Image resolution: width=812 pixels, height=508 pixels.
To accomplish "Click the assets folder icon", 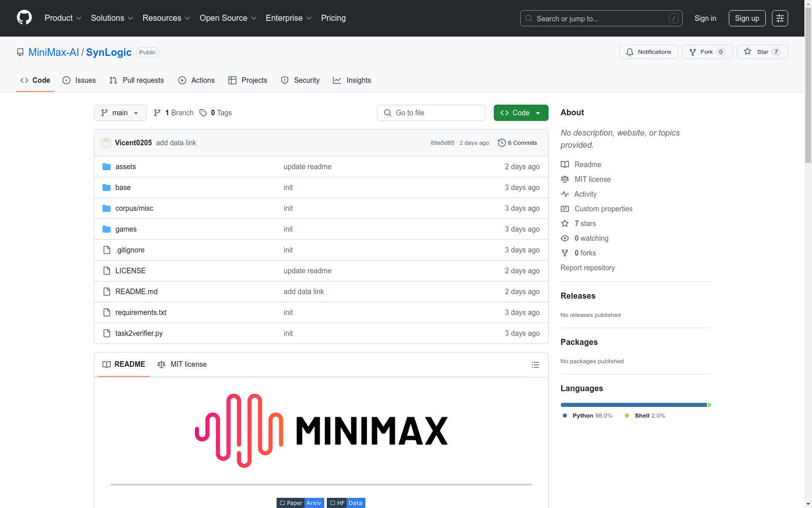I will [x=107, y=167].
